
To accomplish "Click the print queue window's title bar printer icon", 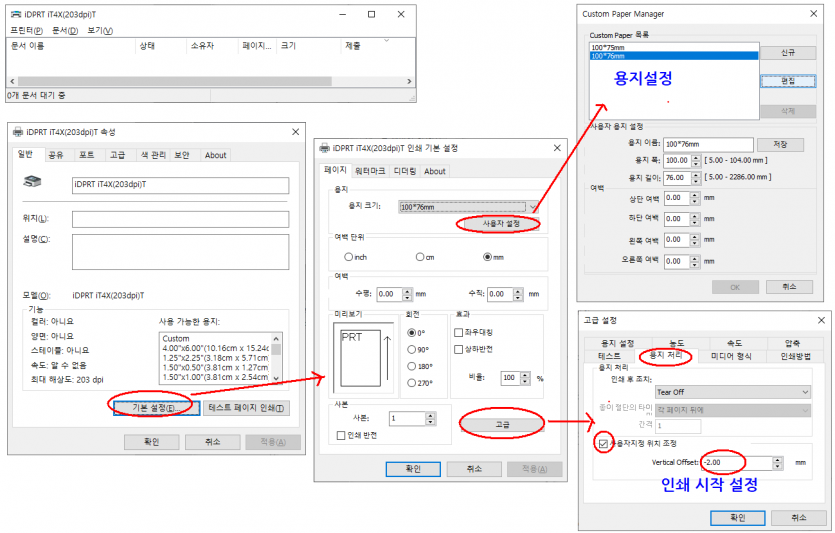I will [15, 15].
